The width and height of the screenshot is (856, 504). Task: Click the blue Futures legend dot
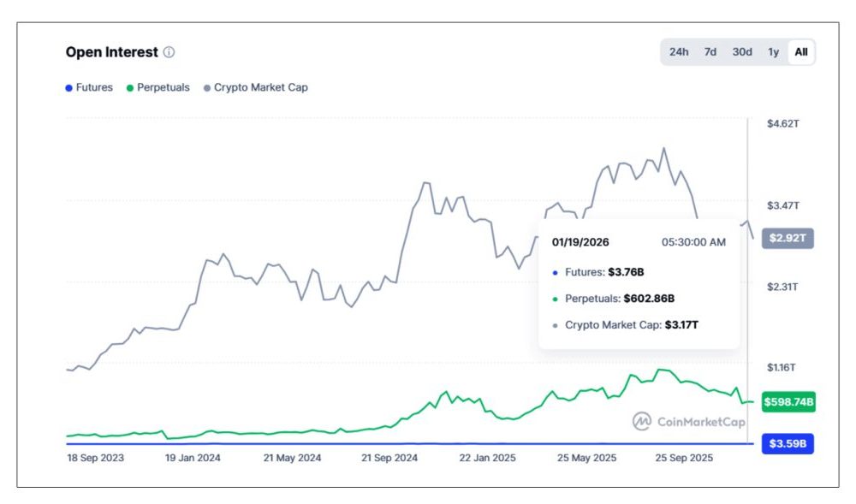68,87
